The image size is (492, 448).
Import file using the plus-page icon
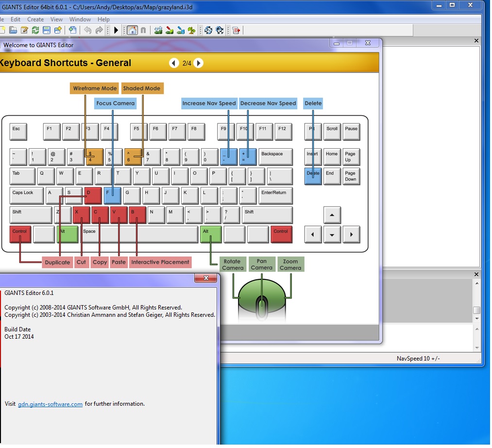coord(73,30)
